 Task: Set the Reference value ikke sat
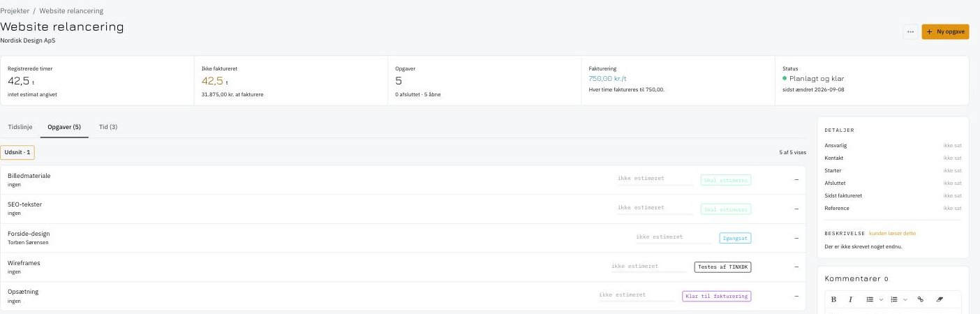pyautogui.click(x=952, y=209)
